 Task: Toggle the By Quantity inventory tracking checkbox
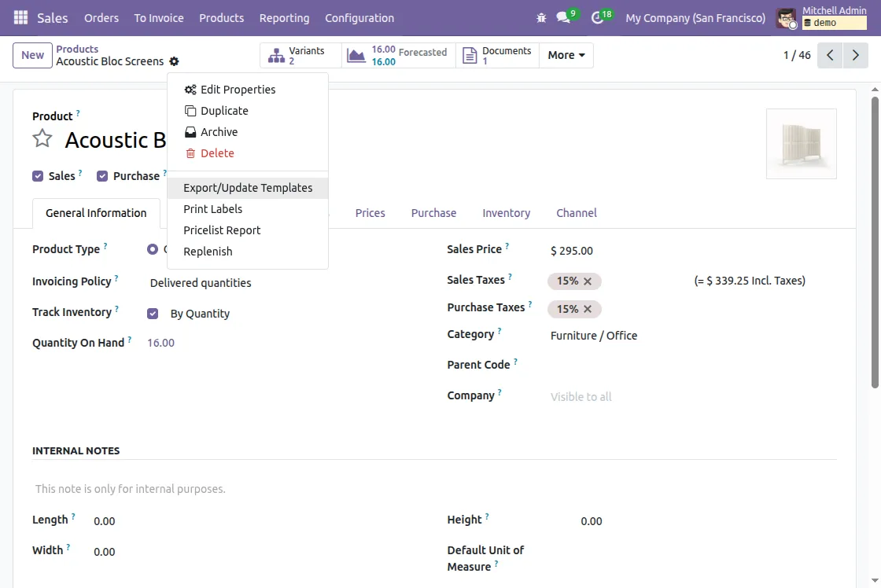coord(152,314)
